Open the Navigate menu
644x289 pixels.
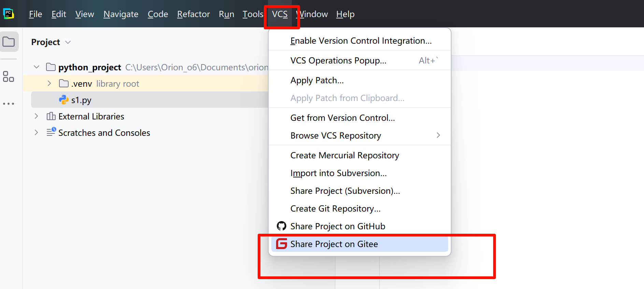pyautogui.click(x=121, y=14)
